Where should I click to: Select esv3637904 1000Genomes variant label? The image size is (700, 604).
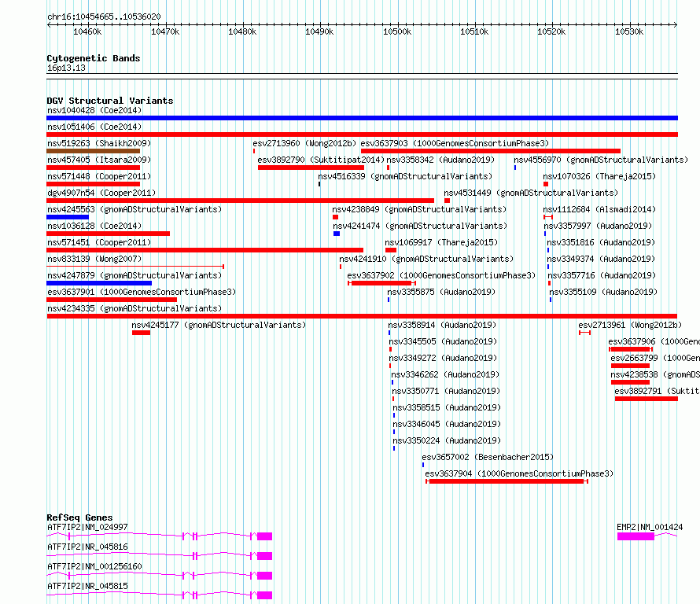tap(519, 473)
